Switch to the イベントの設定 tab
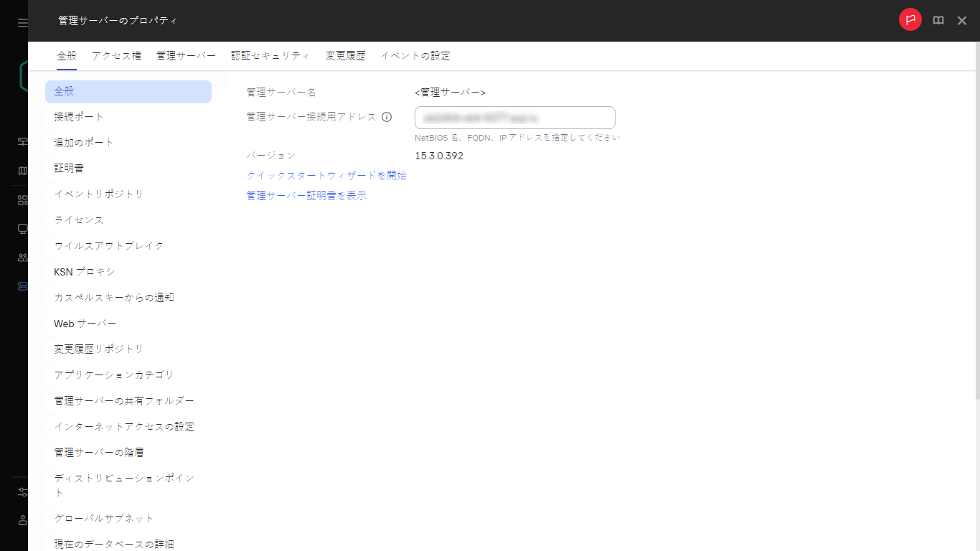This screenshot has height=551, width=980. (416, 55)
